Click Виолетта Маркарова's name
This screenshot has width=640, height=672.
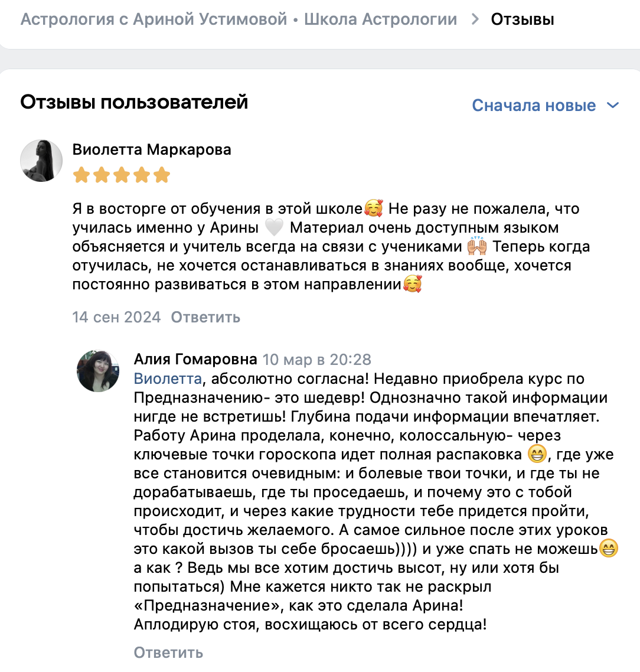tap(151, 149)
